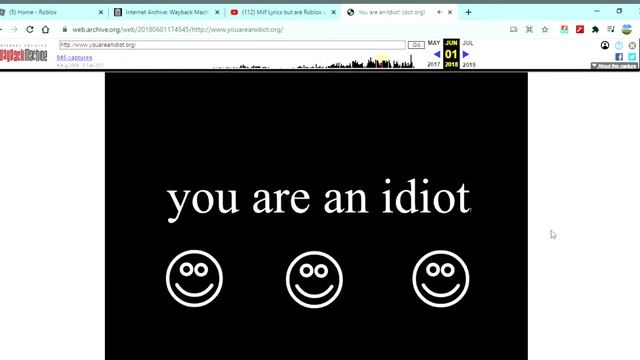Expand About this capture
The image size is (640, 360).
coord(614,66)
